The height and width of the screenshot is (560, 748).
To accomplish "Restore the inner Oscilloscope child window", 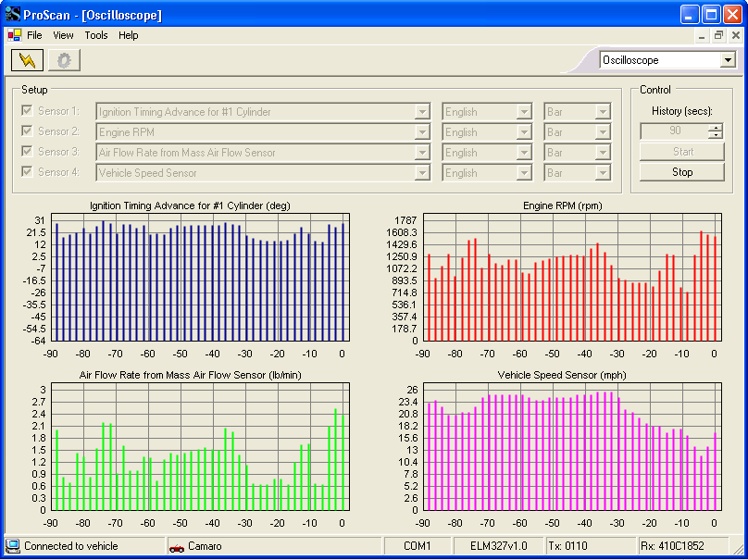I will coord(718,35).
